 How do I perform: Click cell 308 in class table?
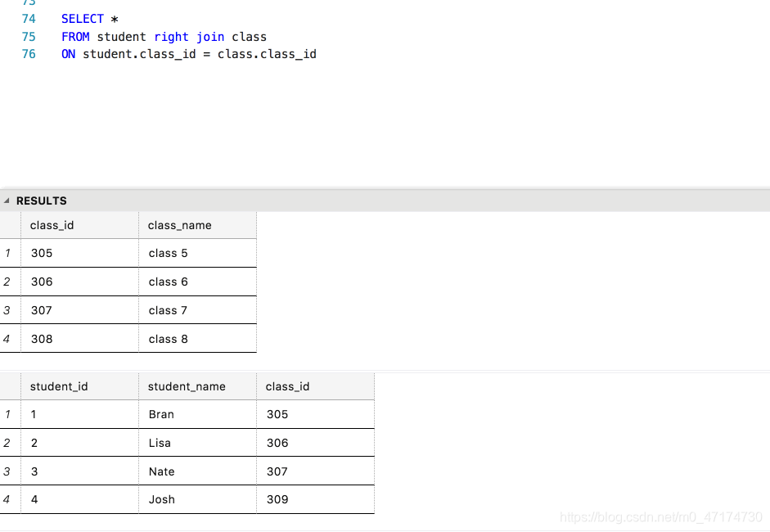point(80,339)
